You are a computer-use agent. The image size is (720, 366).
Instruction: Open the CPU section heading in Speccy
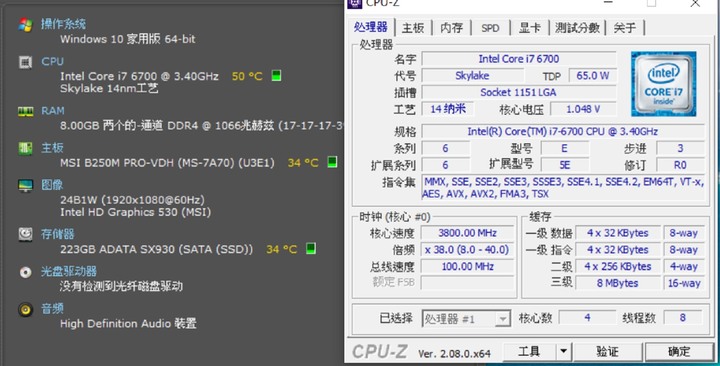pyautogui.click(x=52, y=62)
